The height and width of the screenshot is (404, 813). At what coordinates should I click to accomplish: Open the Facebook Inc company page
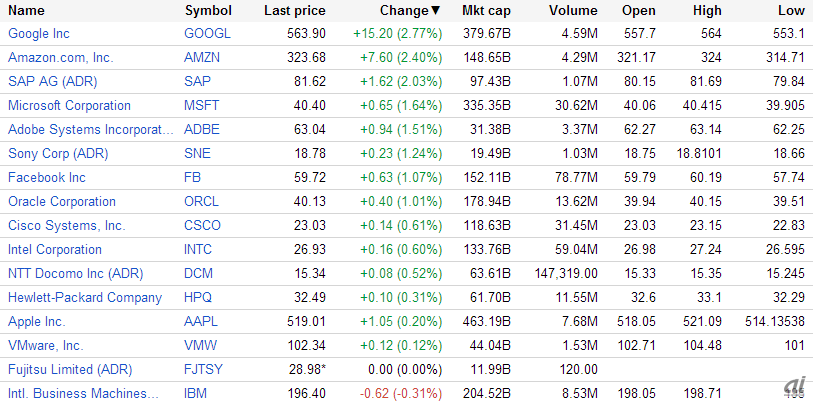(x=47, y=177)
